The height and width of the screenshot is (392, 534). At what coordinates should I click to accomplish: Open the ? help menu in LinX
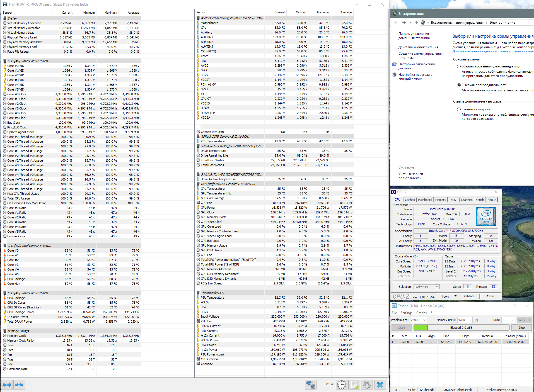pyautogui.click(x=431, y=313)
